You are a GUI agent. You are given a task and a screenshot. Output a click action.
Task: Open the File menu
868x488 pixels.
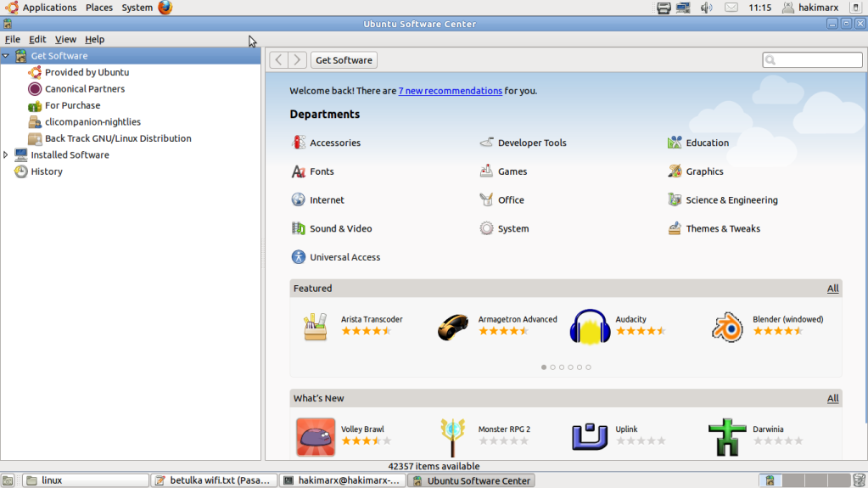pyautogui.click(x=12, y=39)
